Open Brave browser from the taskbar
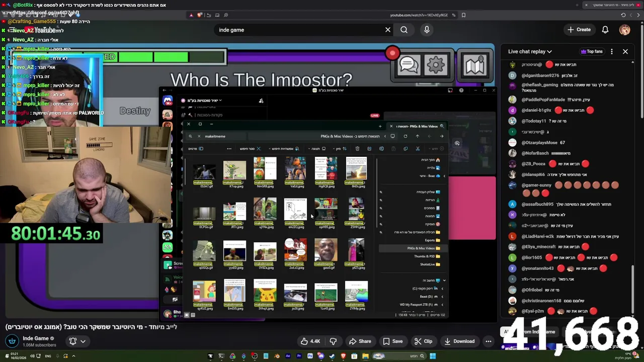The image size is (644, 362). [x=343, y=356]
